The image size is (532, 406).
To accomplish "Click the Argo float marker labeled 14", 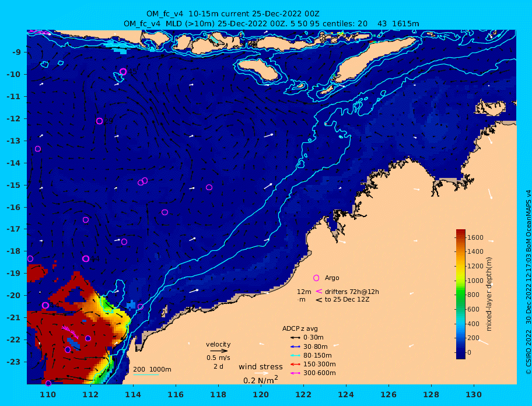I will point(45,305).
